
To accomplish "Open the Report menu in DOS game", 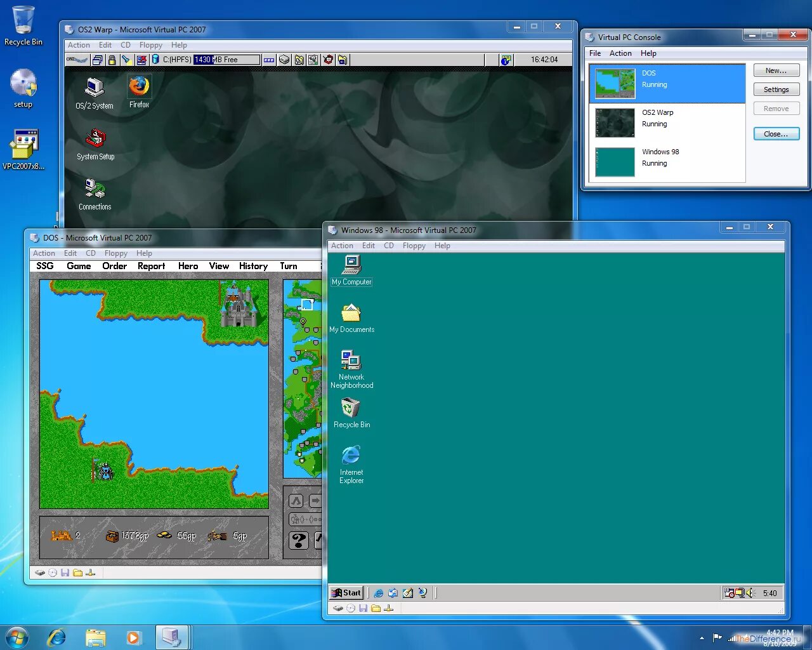I will coord(151,266).
